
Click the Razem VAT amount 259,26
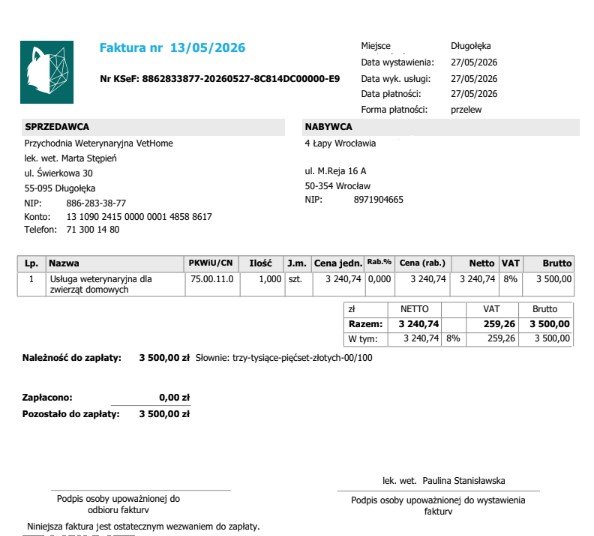pyautogui.click(x=499, y=324)
